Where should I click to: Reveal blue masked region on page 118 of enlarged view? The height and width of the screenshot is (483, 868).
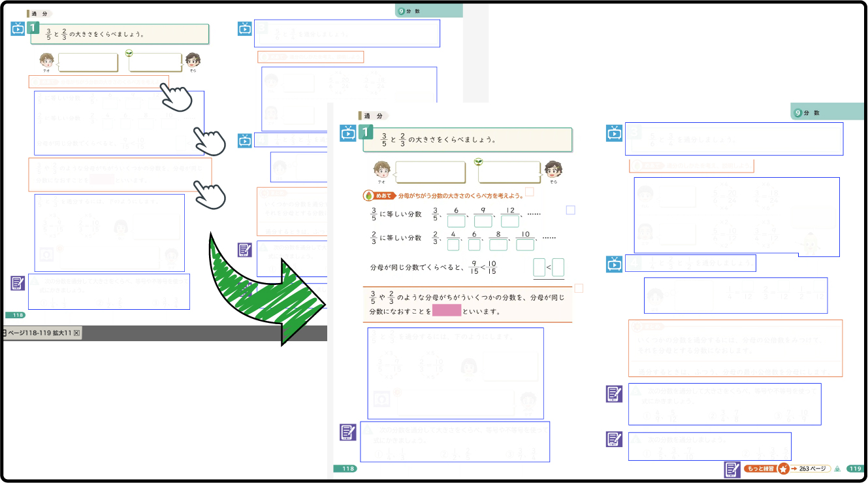tap(455, 373)
